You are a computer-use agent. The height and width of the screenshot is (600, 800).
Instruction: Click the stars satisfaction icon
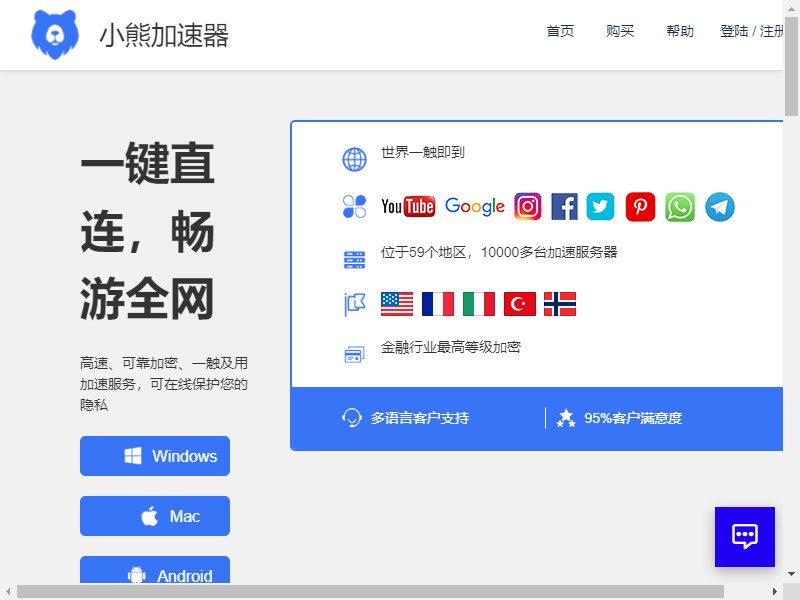[x=565, y=418]
